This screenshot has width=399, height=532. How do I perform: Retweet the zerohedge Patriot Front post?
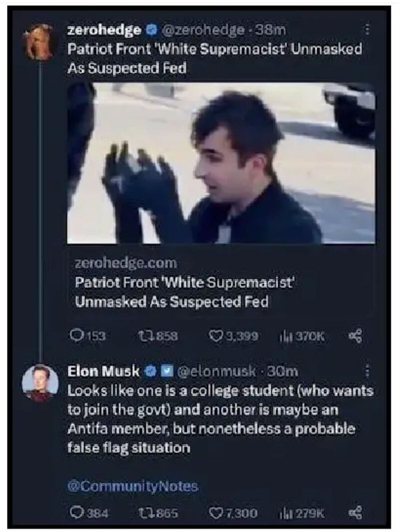[x=141, y=336]
